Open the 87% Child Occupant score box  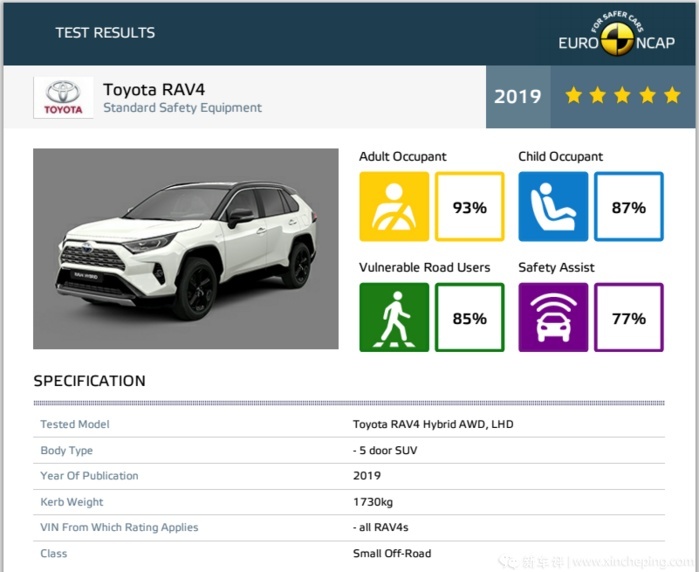pos(629,206)
